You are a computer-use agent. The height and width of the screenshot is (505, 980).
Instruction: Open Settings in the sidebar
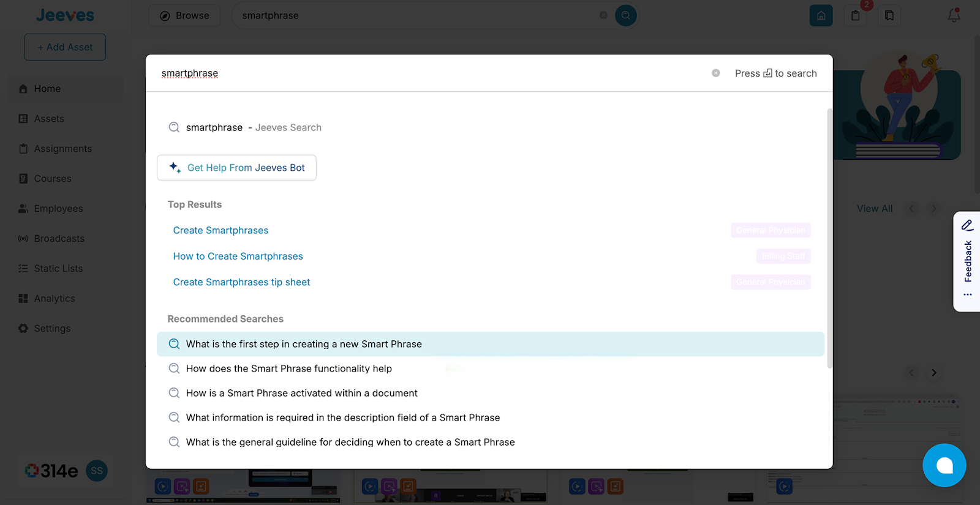65,329
